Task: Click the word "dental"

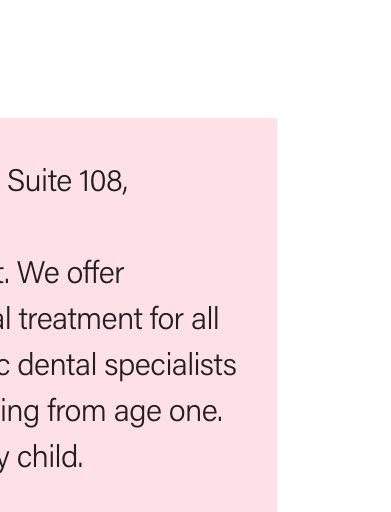Action: pyautogui.click(x=57, y=364)
